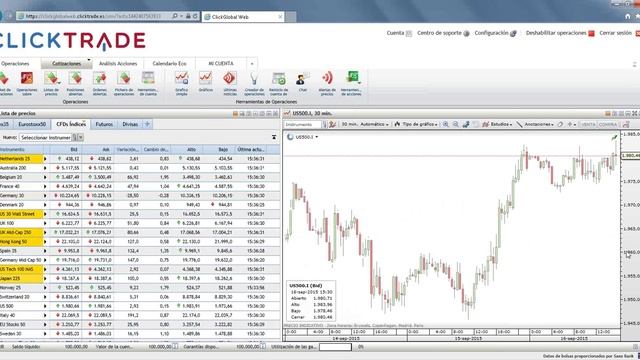This screenshot has width=640, height=360.
Task: Click Ask column header
Action: click(x=98, y=149)
